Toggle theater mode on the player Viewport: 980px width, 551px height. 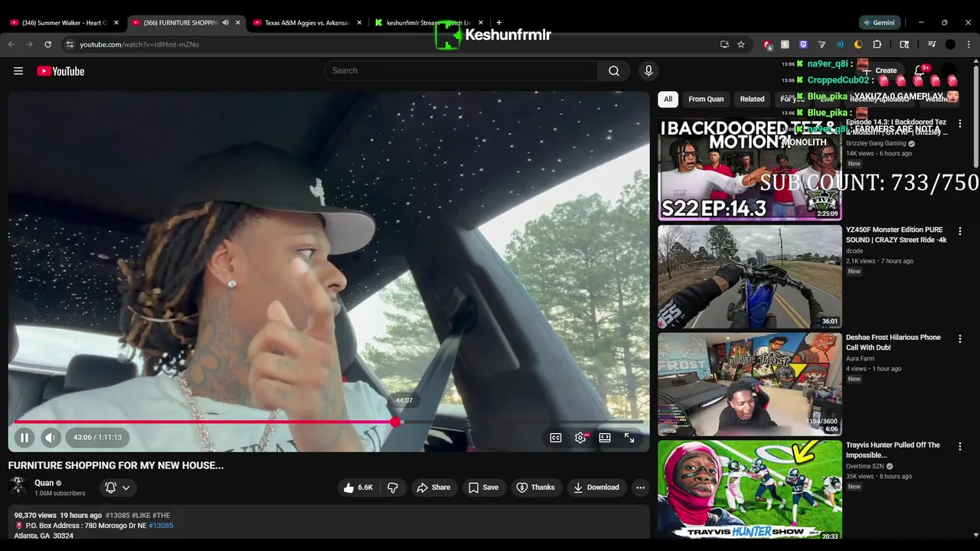pyautogui.click(x=605, y=438)
